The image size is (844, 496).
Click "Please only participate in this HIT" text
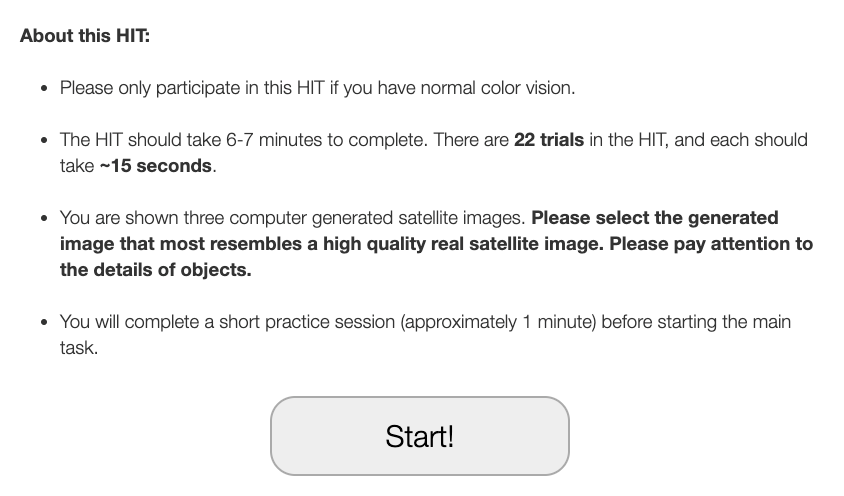pyautogui.click(x=190, y=88)
